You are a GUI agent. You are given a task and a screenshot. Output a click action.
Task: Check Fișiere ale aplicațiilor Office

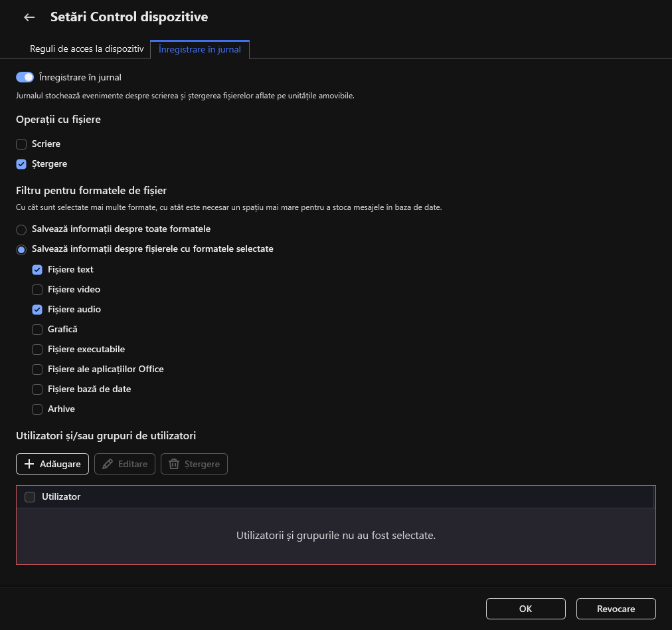click(x=37, y=369)
